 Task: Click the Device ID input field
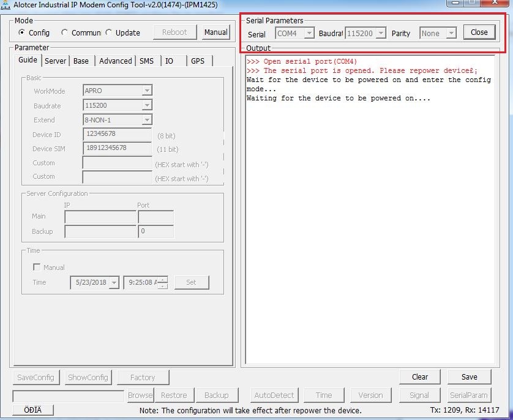[117, 134]
